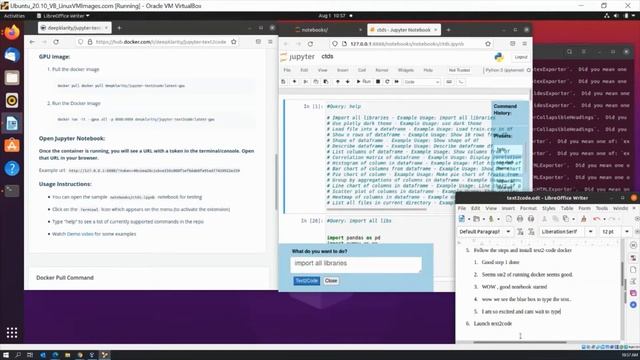Go back in the Docker Hub browser
The image size is (640, 360).
(32, 42)
